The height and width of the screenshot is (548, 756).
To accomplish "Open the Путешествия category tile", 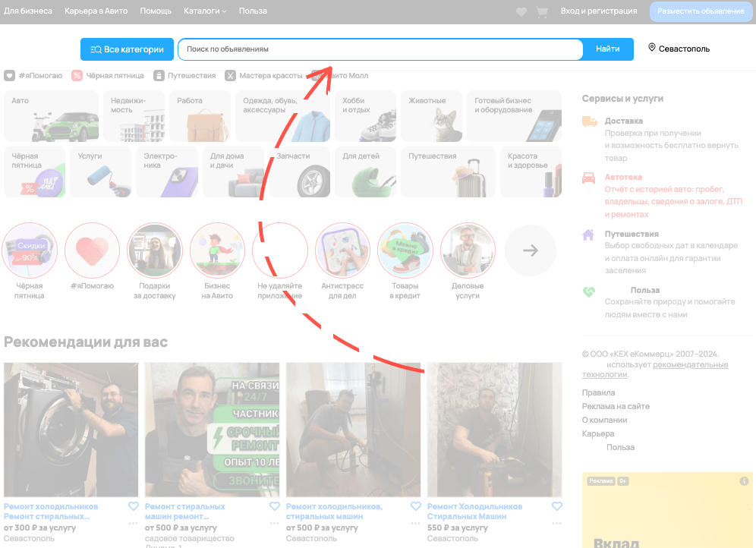I will click(x=448, y=172).
